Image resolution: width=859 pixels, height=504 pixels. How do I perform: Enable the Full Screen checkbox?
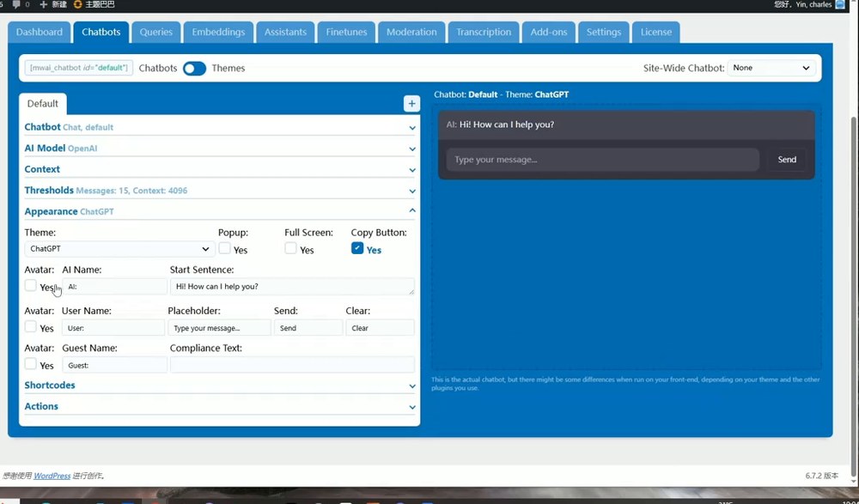(x=291, y=248)
